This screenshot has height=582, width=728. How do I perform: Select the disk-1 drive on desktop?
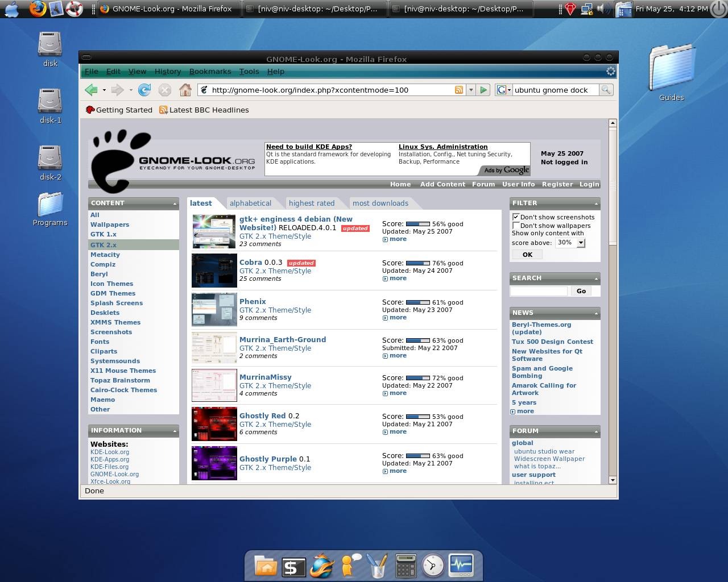pyautogui.click(x=50, y=106)
